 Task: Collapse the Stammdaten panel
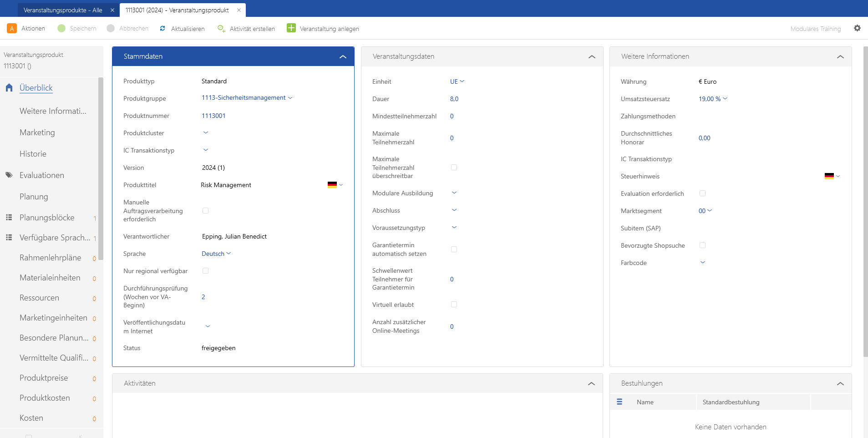[x=343, y=56]
